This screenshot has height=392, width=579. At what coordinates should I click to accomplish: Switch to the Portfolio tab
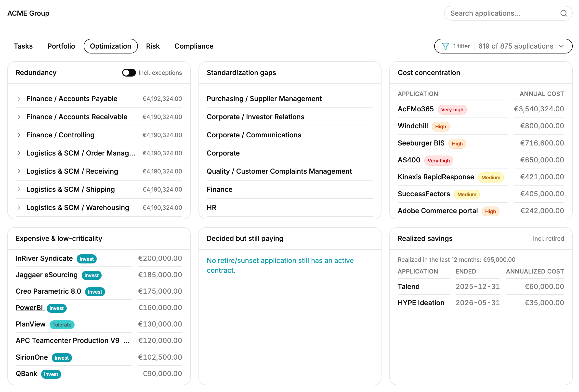click(x=61, y=46)
